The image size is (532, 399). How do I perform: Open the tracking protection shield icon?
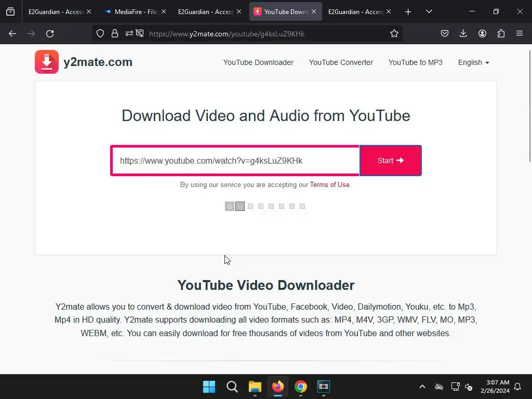(100, 33)
